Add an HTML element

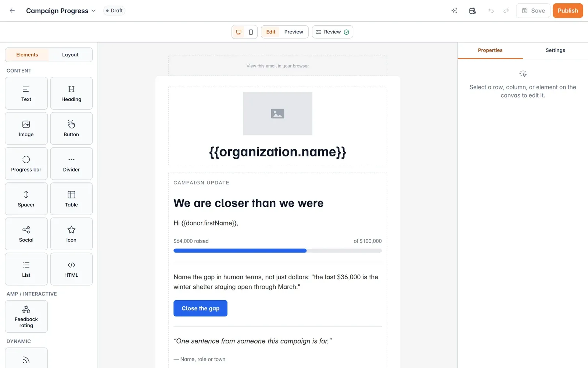71,269
